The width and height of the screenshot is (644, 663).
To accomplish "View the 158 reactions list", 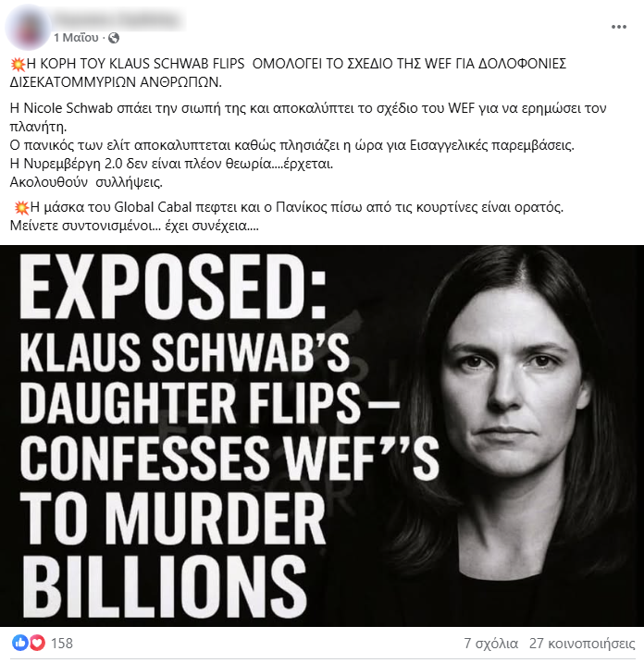I will (x=62, y=644).
